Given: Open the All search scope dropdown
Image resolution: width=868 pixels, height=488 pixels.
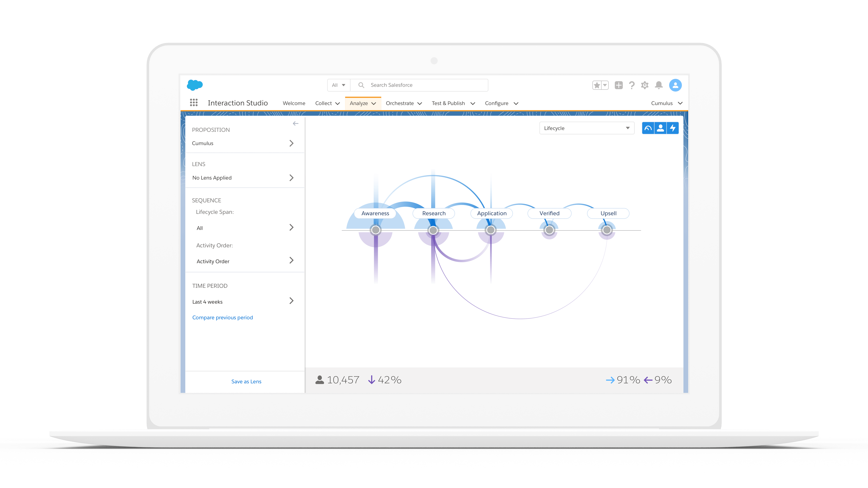Looking at the screenshot, I should pyautogui.click(x=339, y=85).
